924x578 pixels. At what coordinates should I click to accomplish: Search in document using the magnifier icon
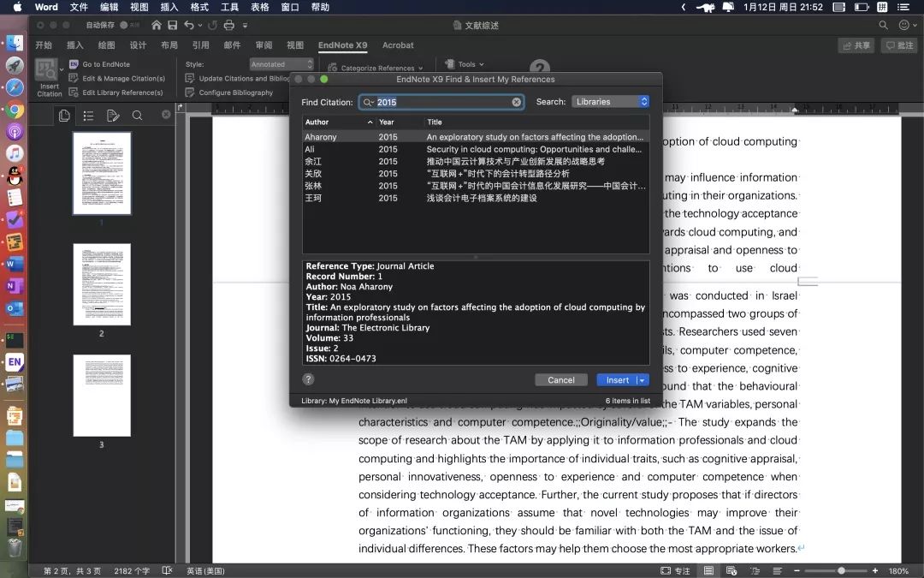point(883,25)
